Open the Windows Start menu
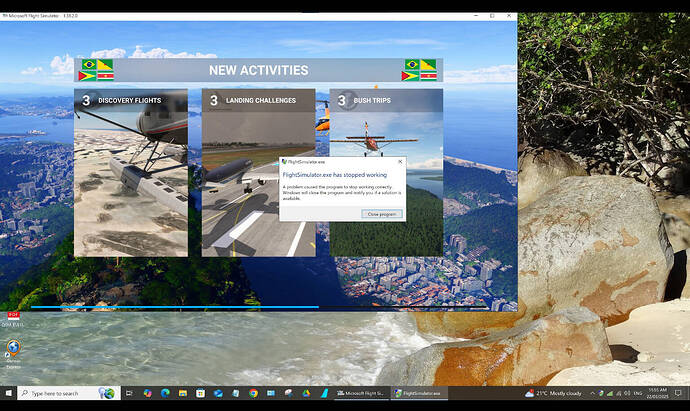690x411 pixels. 8,393
